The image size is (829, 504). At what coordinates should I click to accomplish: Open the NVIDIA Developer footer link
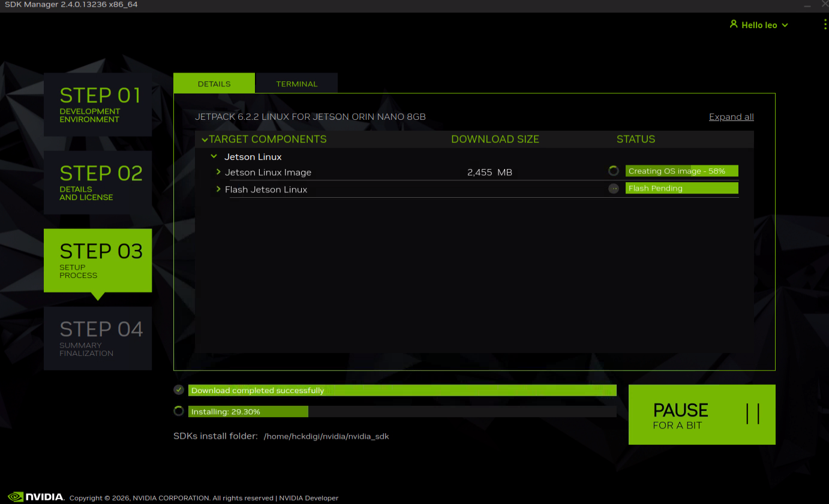(x=308, y=498)
